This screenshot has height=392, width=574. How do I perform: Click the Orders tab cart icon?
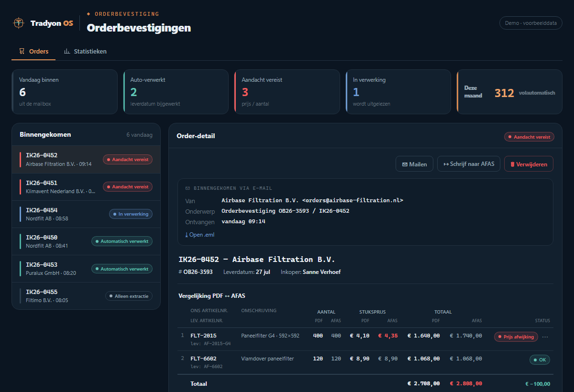22,51
